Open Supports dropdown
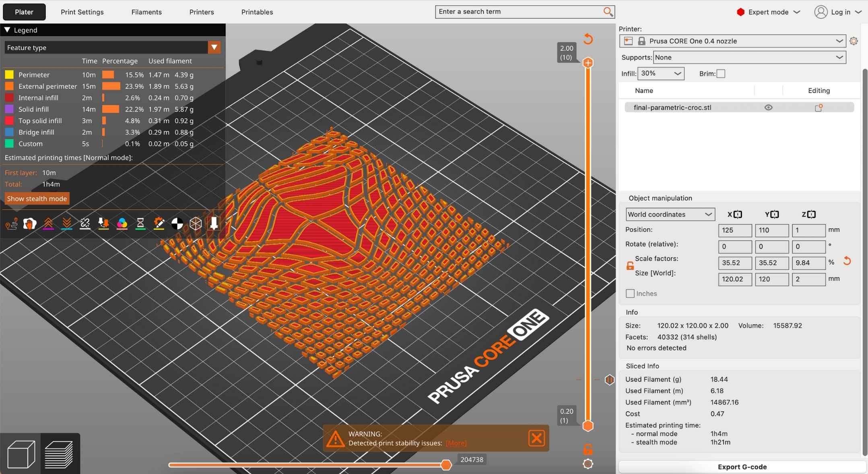 pyautogui.click(x=749, y=58)
